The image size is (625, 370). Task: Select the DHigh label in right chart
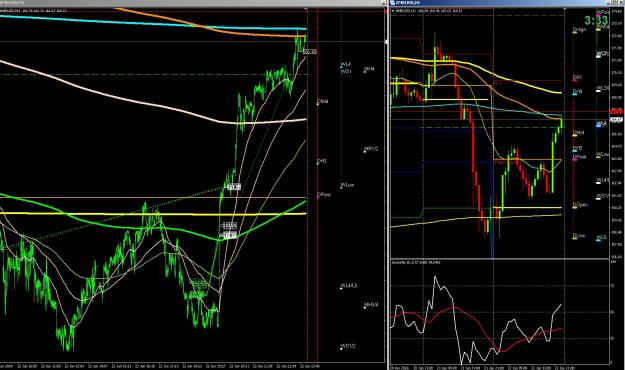point(579,30)
